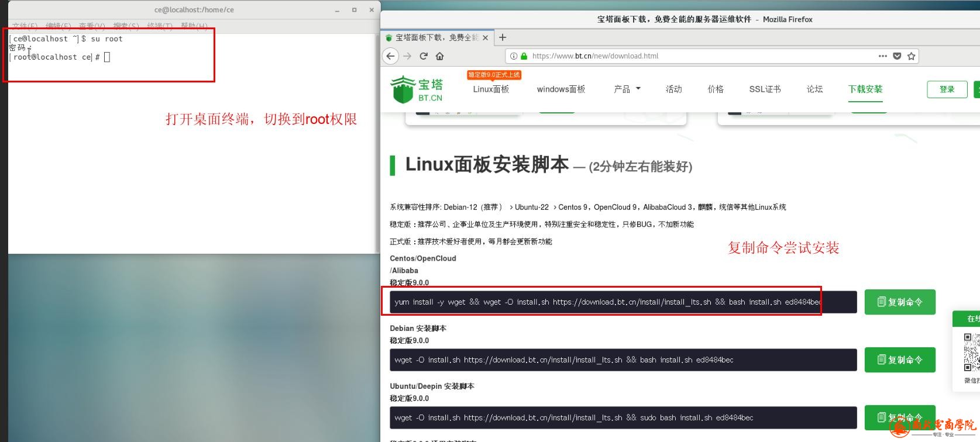Screen dimensions: 980x442
Task: Copy the Centos install command
Action: point(900,302)
